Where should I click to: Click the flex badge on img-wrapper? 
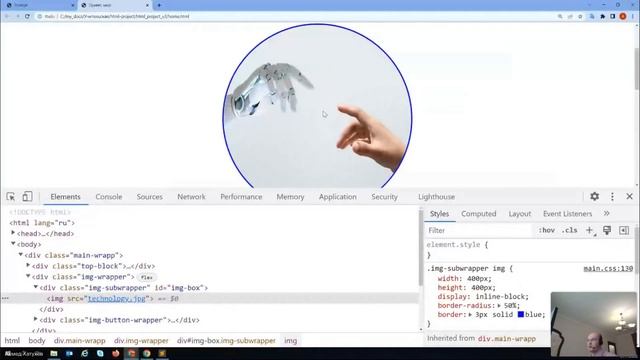pyautogui.click(x=147, y=277)
